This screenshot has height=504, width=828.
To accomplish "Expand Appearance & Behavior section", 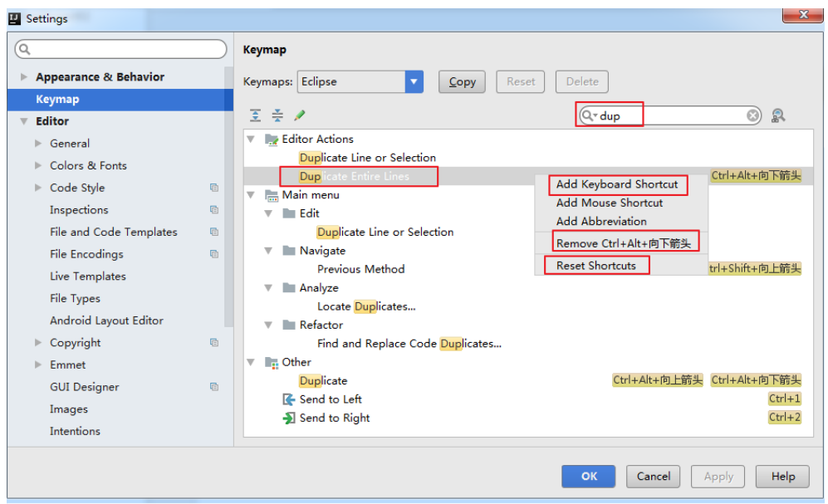I will (x=24, y=77).
